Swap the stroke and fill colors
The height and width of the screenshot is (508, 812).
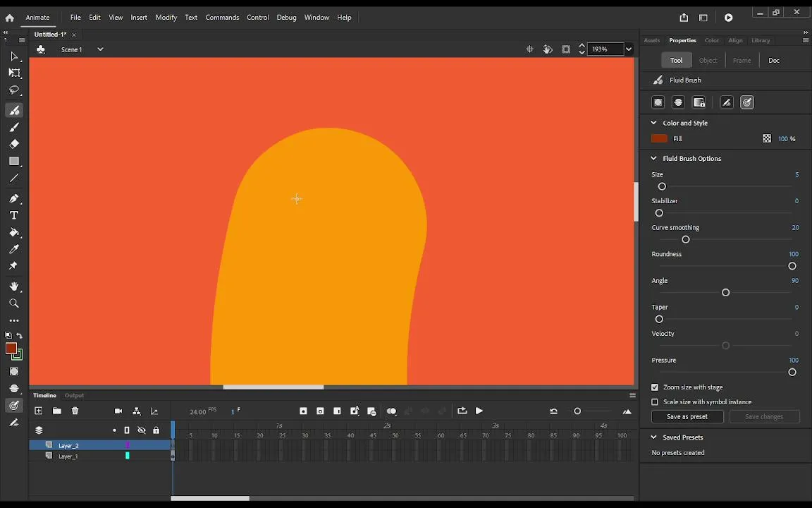[x=20, y=335]
